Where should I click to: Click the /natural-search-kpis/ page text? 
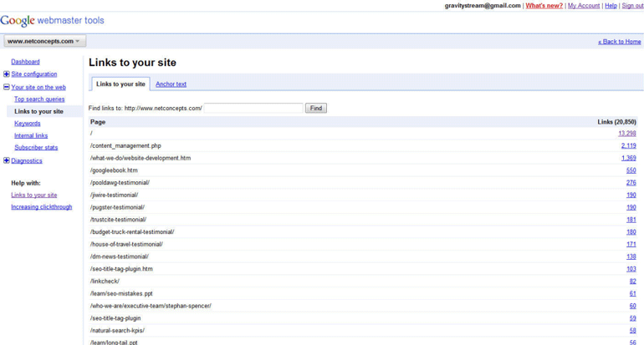coord(117,331)
